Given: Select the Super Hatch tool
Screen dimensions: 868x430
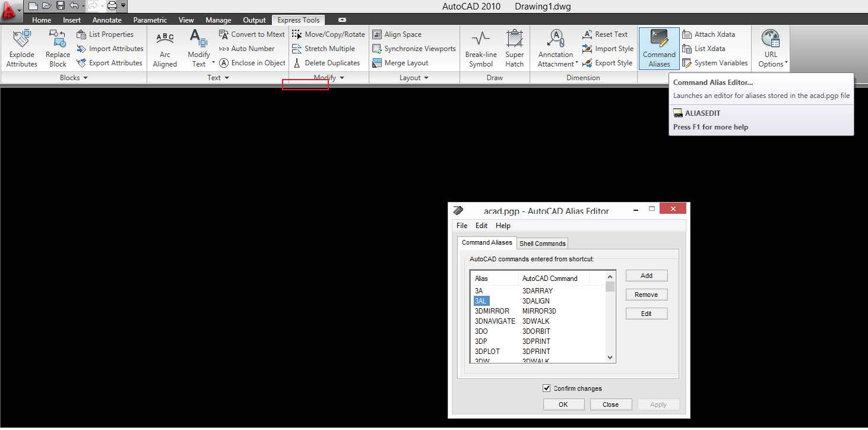Looking at the screenshot, I should pos(515,48).
